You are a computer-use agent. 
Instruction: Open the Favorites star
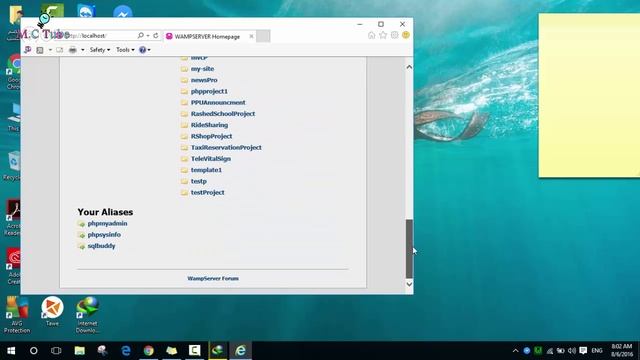pos(383,36)
